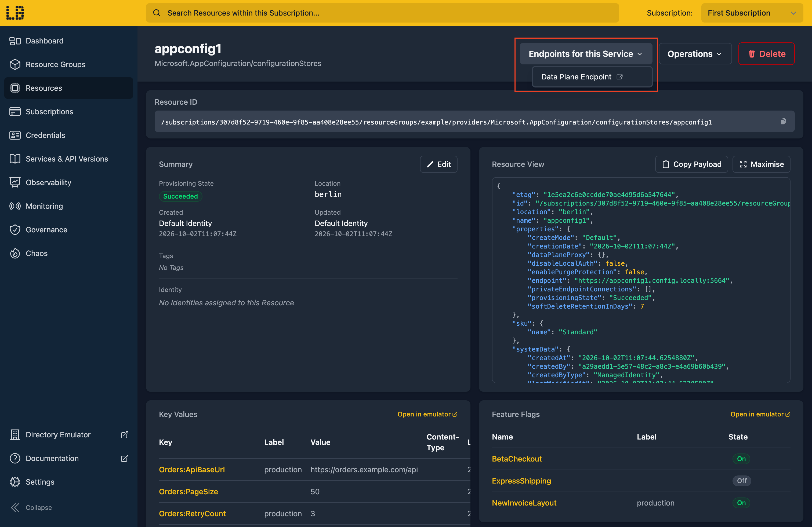Open the Orders:RetryCount key
812x527 pixels.
tap(193, 513)
